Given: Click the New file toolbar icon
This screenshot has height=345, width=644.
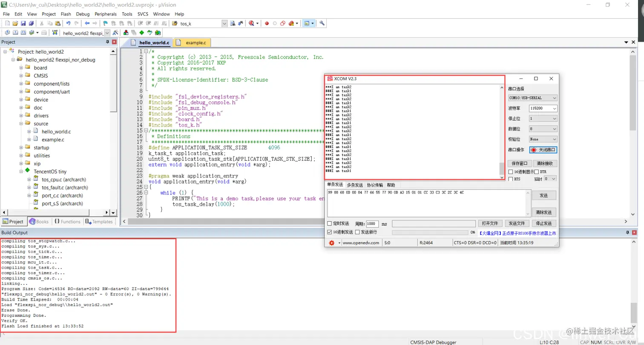Looking at the screenshot, I should 7,23.
